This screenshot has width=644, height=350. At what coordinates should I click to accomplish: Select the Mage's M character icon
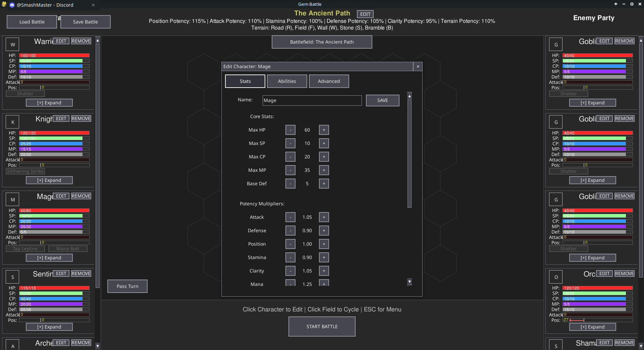[12, 199]
